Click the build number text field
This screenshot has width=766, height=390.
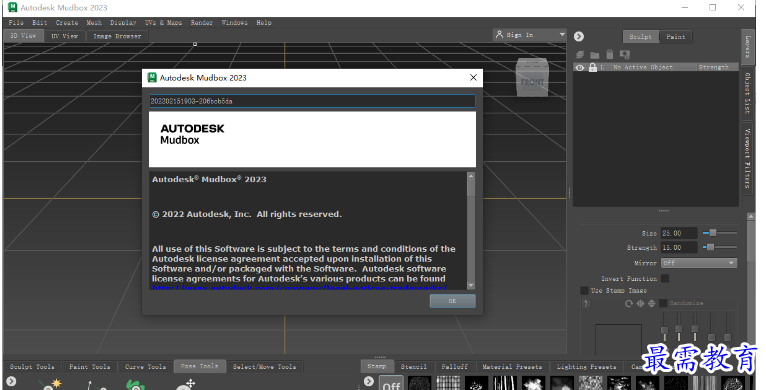tap(312, 101)
